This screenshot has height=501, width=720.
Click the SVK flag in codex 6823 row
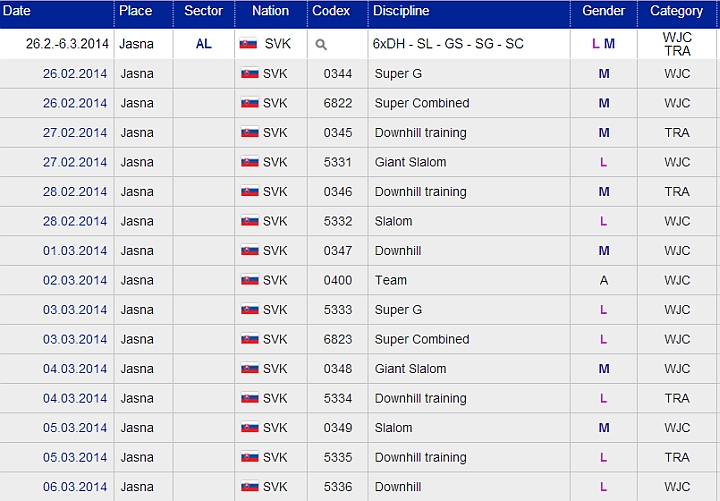[x=250, y=339]
